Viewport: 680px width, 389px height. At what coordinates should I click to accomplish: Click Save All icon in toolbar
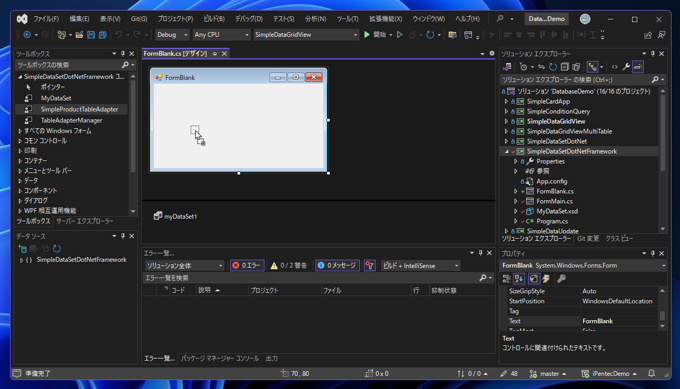click(102, 35)
